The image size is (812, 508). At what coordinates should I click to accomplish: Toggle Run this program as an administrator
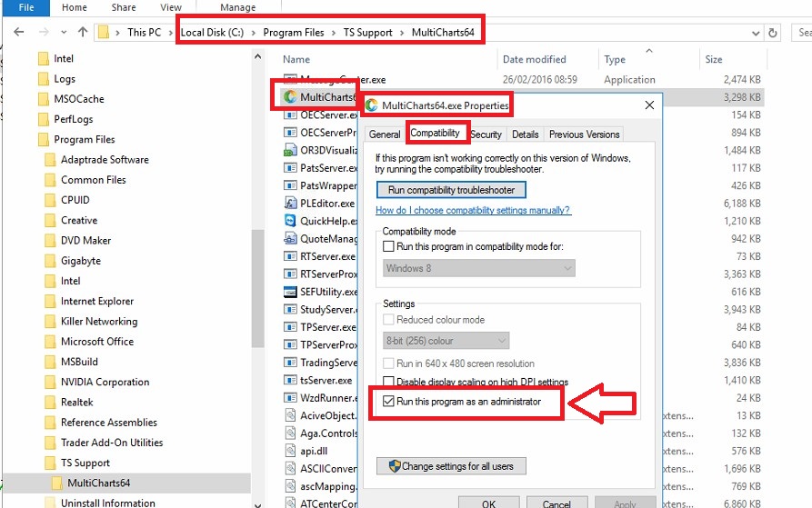[x=388, y=402]
